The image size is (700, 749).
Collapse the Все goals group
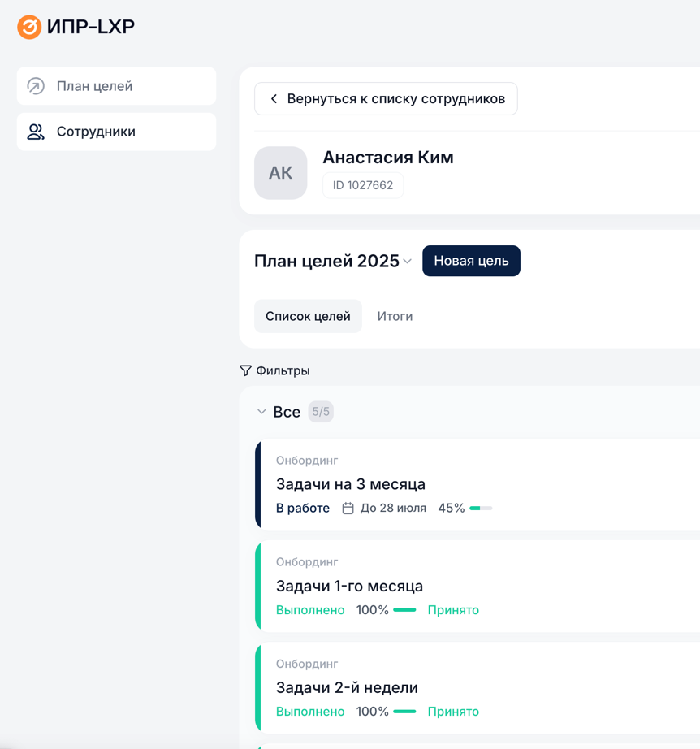pos(261,412)
